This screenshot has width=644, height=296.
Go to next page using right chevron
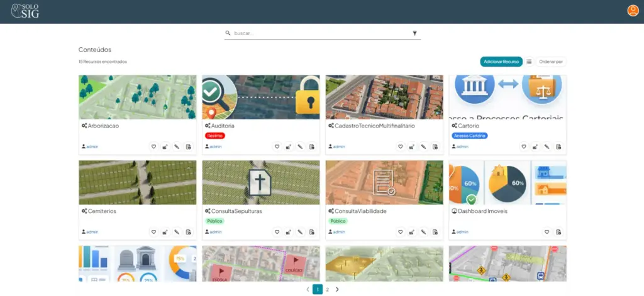(x=337, y=289)
